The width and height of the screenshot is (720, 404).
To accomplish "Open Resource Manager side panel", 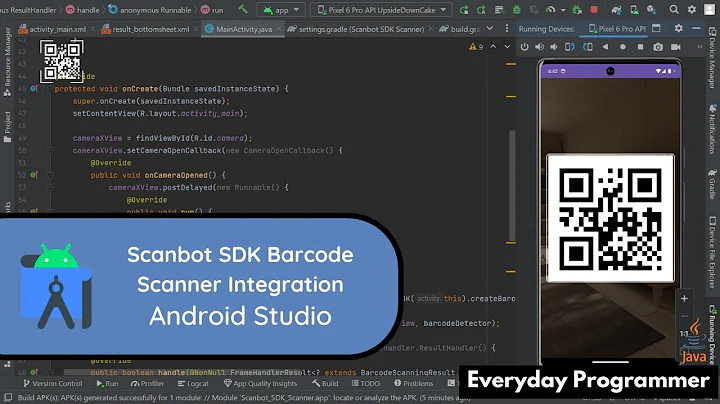I will 7,62.
